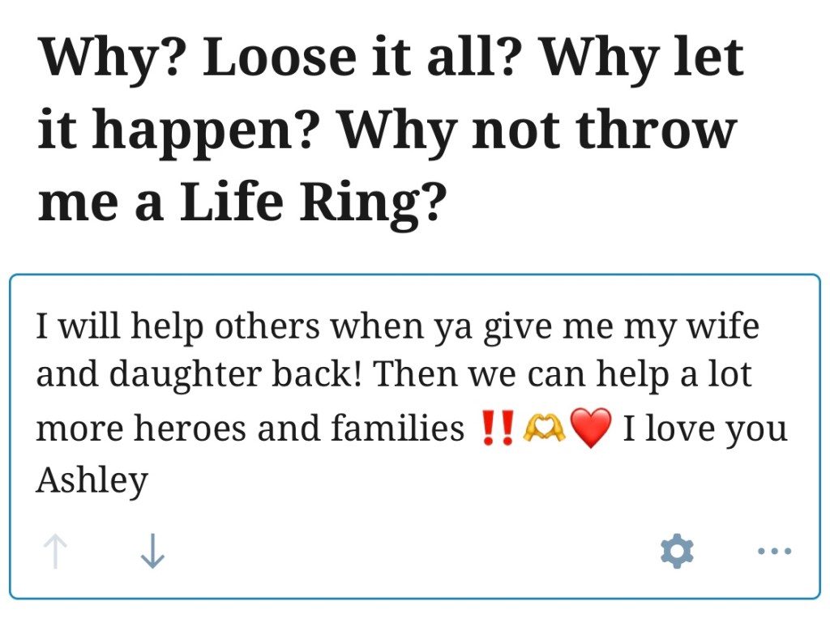This screenshot has height=644, width=830.
Task: Click "I love you" text in the block
Action: (x=704, y=429)
